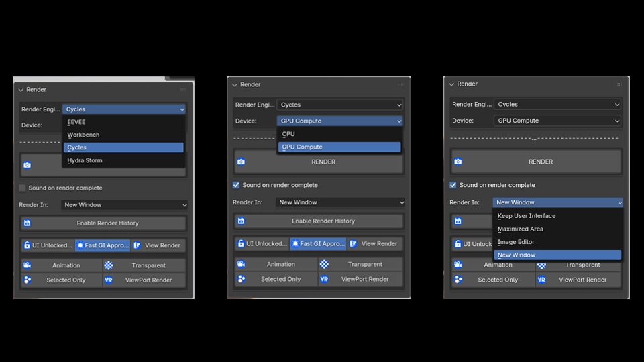Select highlighted New Window list option, right panel
This screenshot has height=362, width=644.
click(x=557, y=255)
